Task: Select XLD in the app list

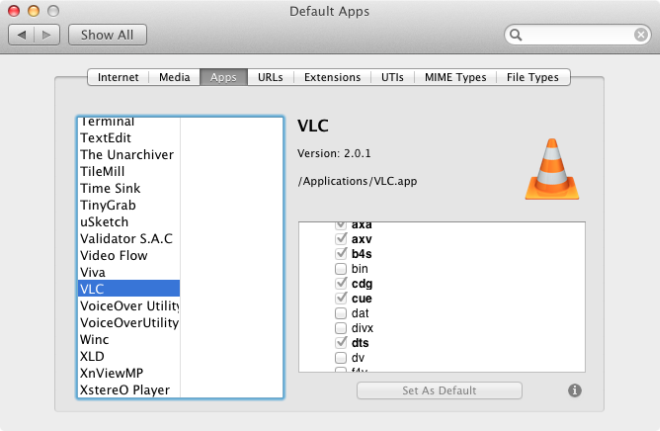Action: (x=129, y=356)
